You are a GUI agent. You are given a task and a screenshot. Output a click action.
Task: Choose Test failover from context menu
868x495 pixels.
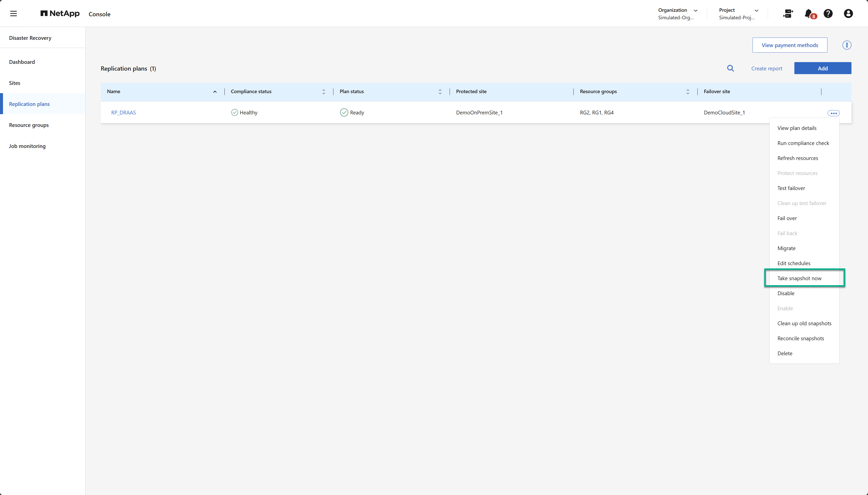click(791, 188)
